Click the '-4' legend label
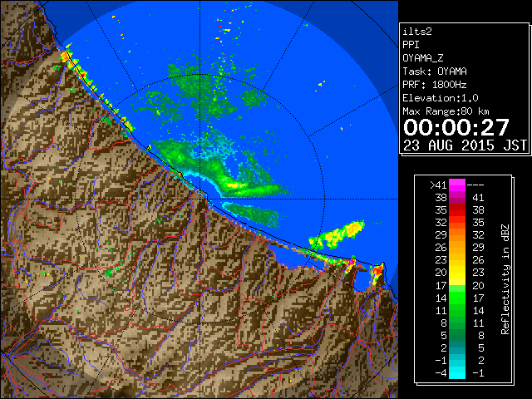Screen dimensions: 532x399 [441, 372]
